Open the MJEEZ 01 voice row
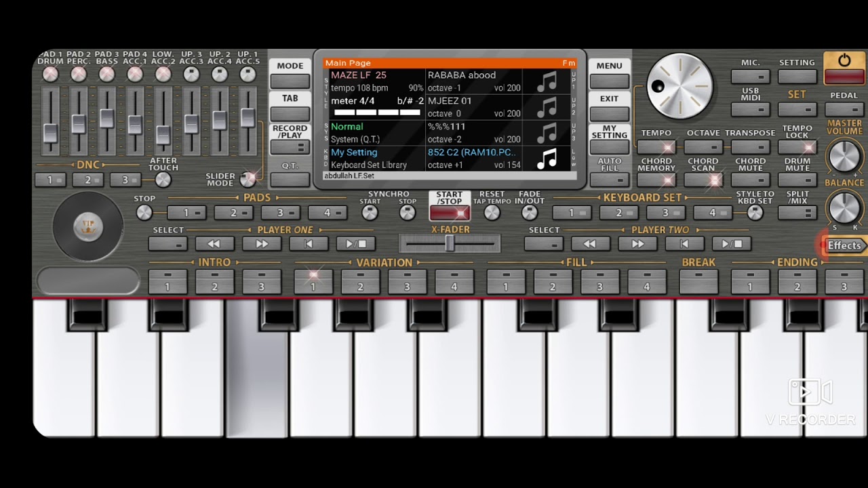Screen dimensions: 868x488 click(x=474, y=107)
